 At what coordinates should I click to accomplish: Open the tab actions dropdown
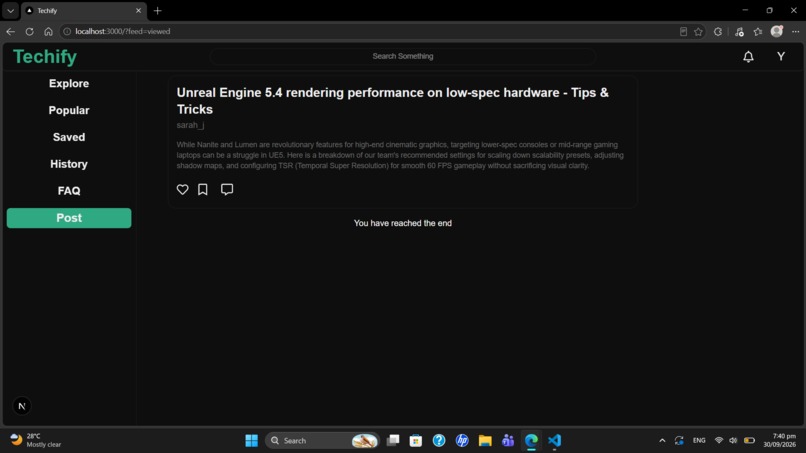coord(10,10)
